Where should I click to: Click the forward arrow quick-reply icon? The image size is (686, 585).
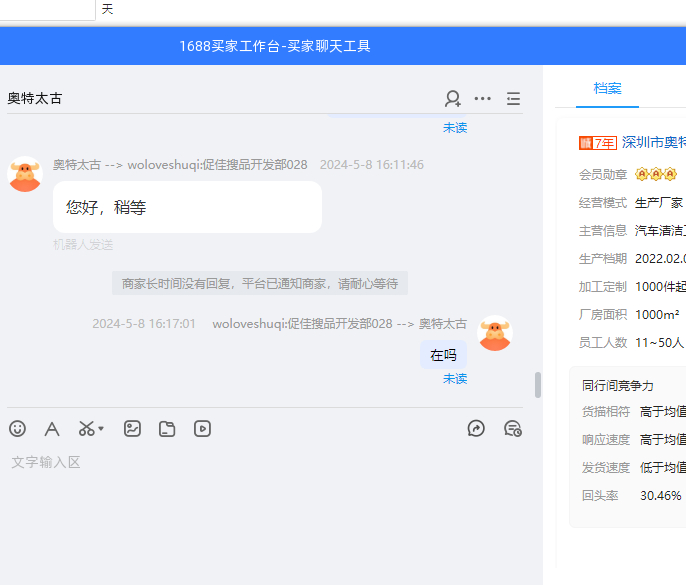point(476,429)
